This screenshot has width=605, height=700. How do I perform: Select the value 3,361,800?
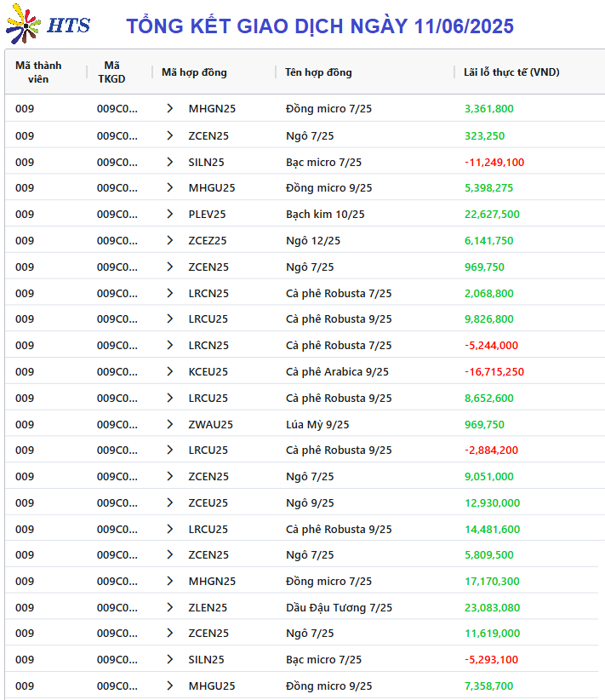pyautogui.click(x=489, y=108)
